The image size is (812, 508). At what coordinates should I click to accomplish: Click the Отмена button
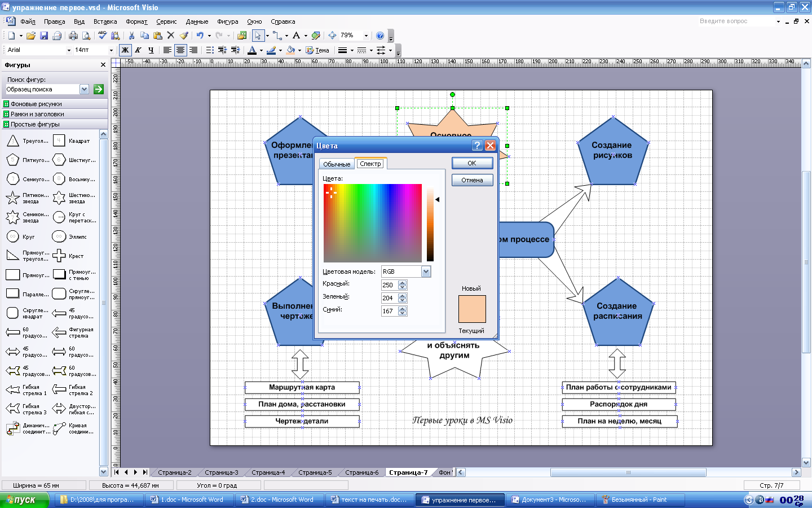click(x=472, y=180)
